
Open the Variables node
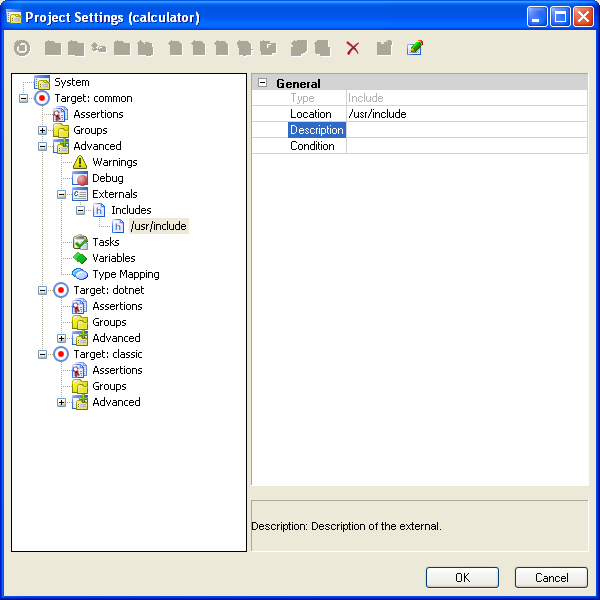coord(113,258)
